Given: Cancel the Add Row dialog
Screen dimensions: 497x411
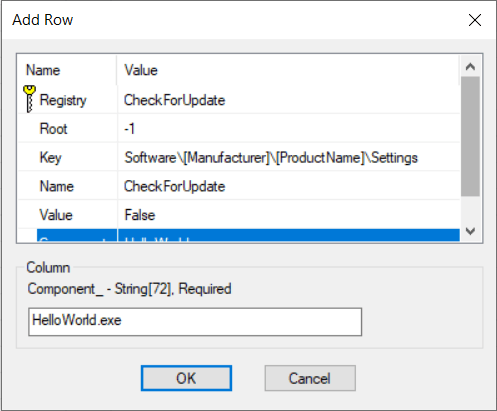Looking at the screenshot, I should click(310, 378).
